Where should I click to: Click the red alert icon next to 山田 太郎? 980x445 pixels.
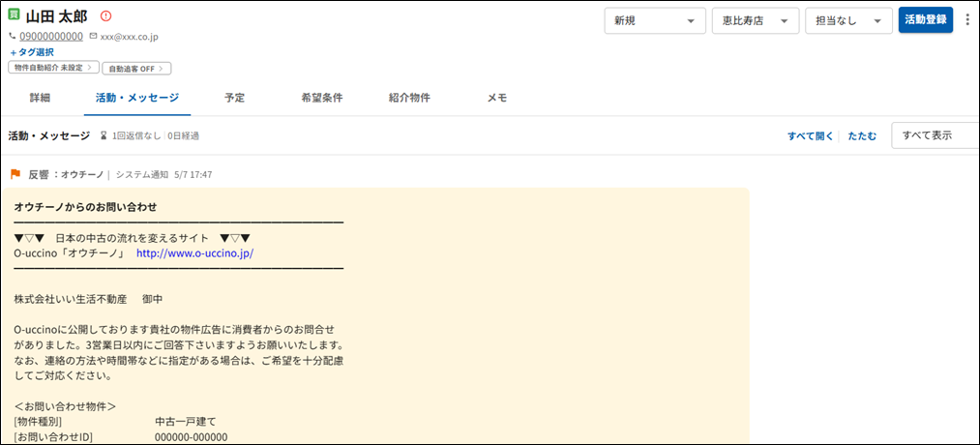[x=105, y=15]
